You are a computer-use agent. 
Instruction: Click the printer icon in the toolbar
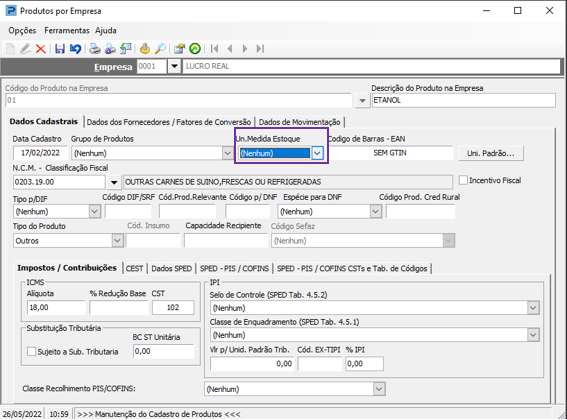point(95,48)
